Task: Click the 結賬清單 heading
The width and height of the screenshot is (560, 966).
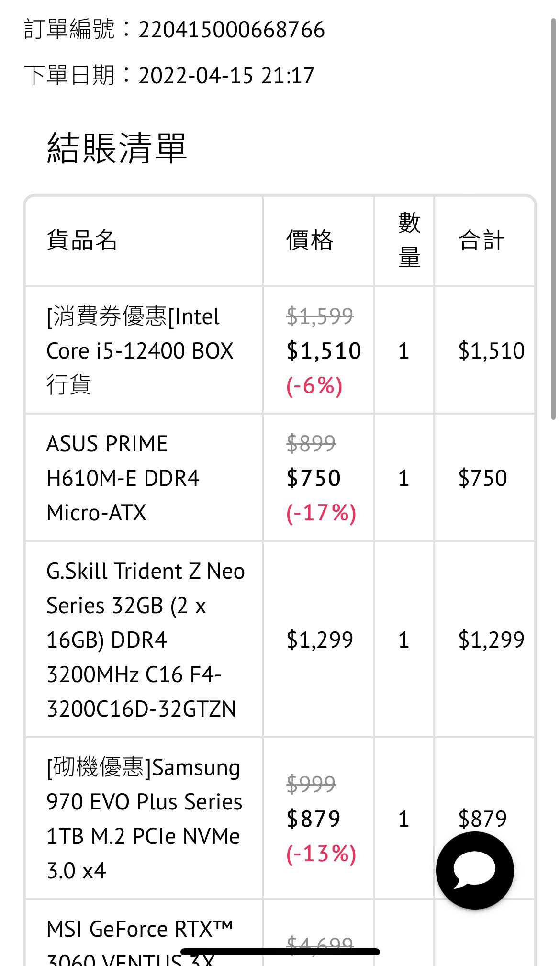Action: 117,148
